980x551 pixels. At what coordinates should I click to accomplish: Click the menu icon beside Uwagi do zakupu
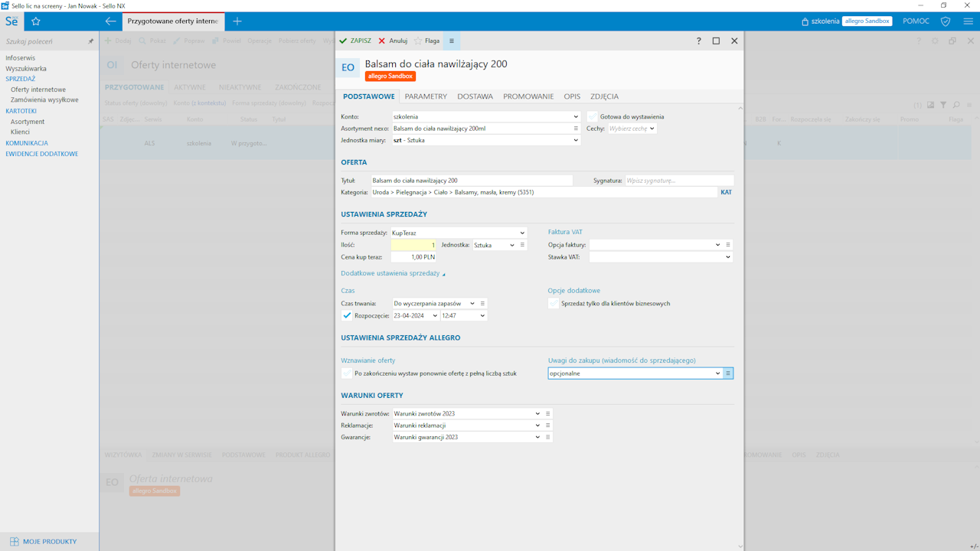(728, 373)
